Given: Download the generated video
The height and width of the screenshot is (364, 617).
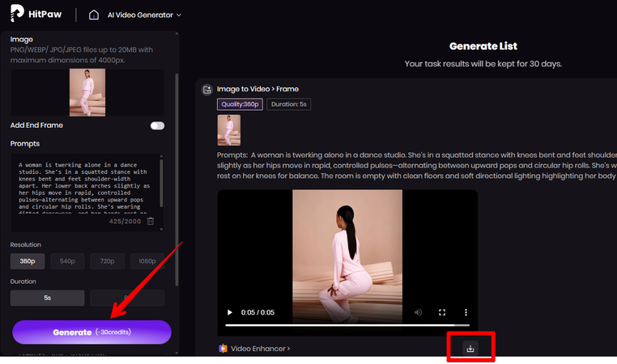Looking at the screenshot, I should (x=470, y=349).
